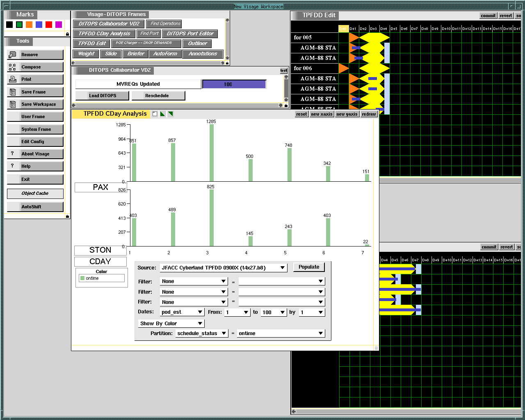This screenshot has width=525, height=420.
Task: Open the DITOPS Port Editor frame
Action: point(190,34)
